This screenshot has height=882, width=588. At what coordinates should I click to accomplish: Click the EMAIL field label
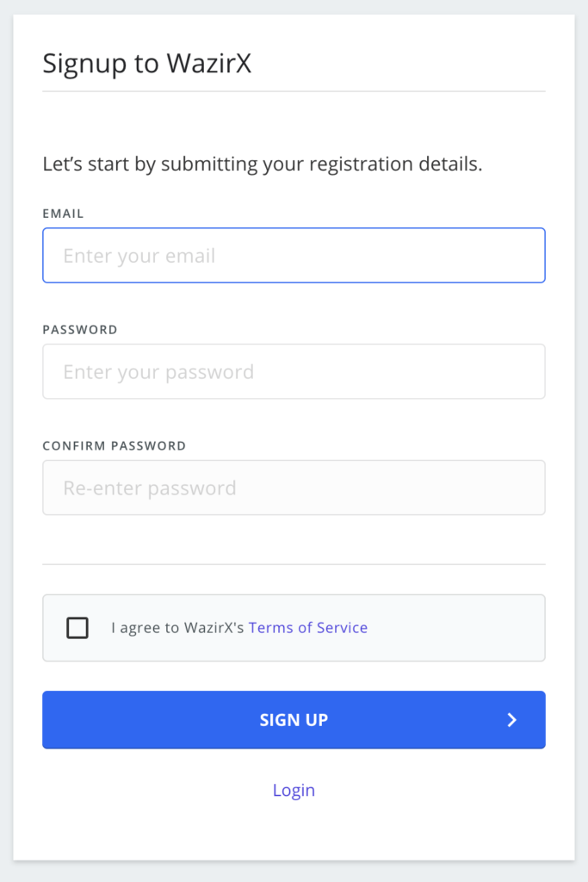click(x=63, y=213)
